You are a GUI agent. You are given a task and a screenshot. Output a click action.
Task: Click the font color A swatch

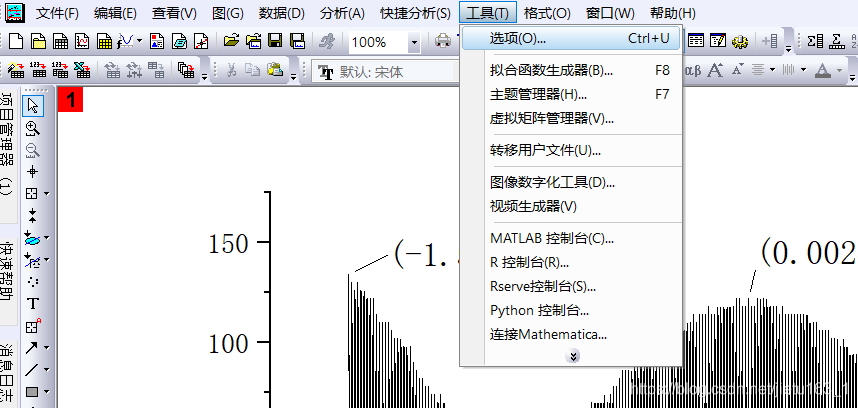click(x=822, y=70)
